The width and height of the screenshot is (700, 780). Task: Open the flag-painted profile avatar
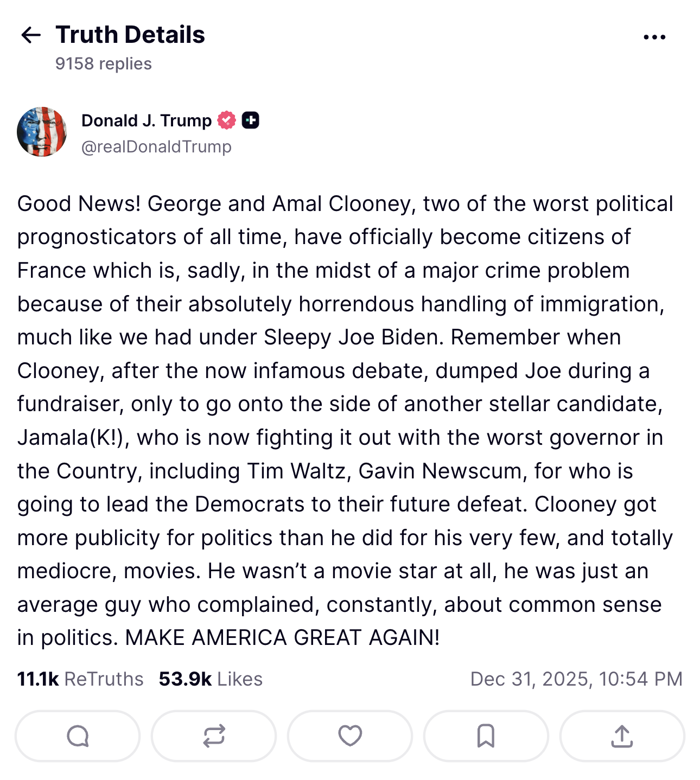click(42, 132)
